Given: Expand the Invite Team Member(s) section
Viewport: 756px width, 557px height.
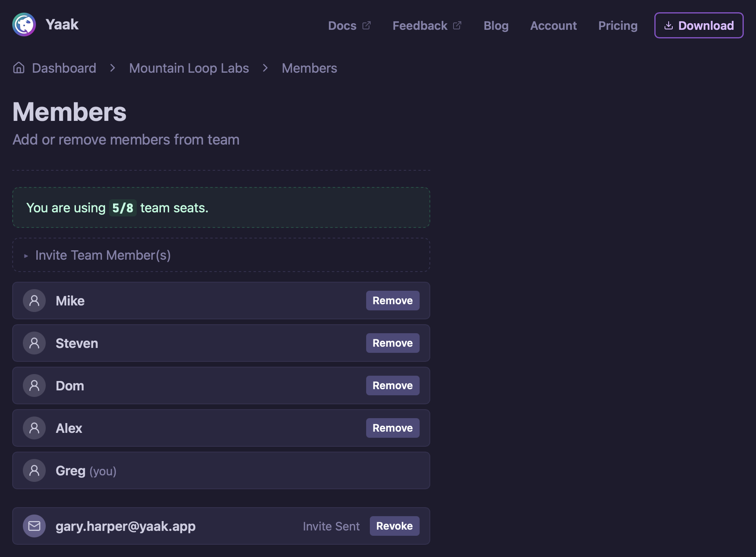Looking at the screenshot, I should [x=103, y=255].
